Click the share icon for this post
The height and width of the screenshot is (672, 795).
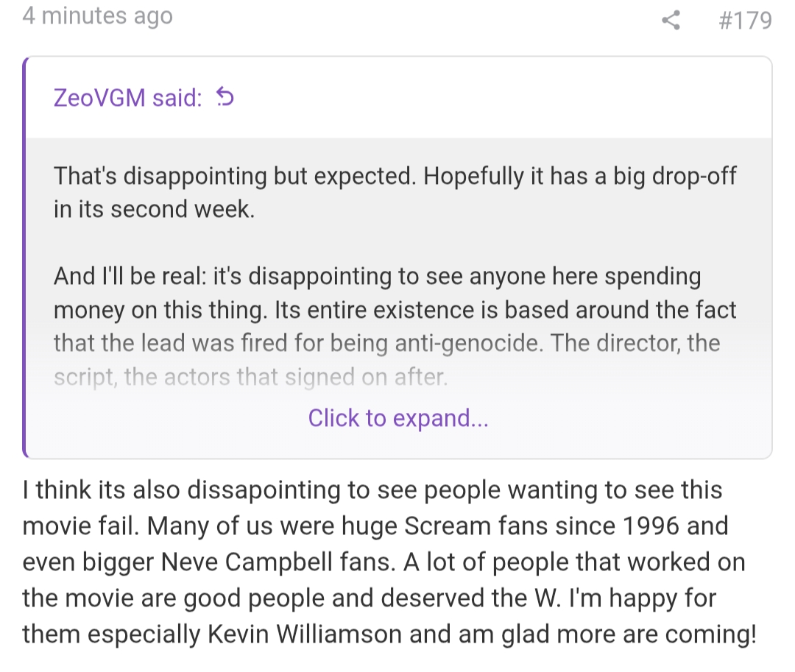coord(671,19)
